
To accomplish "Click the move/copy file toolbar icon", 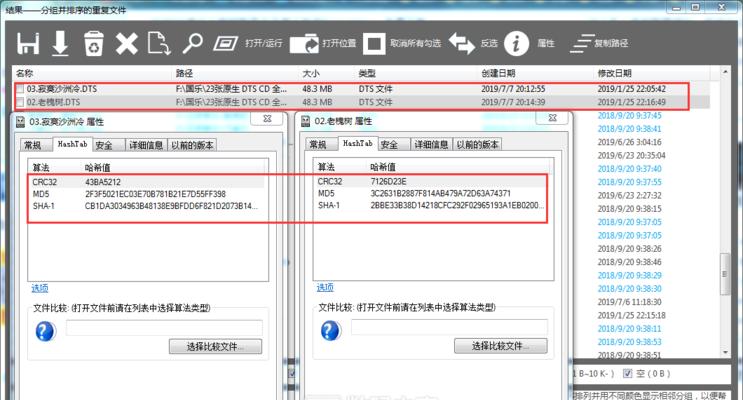I will (159, 44).
